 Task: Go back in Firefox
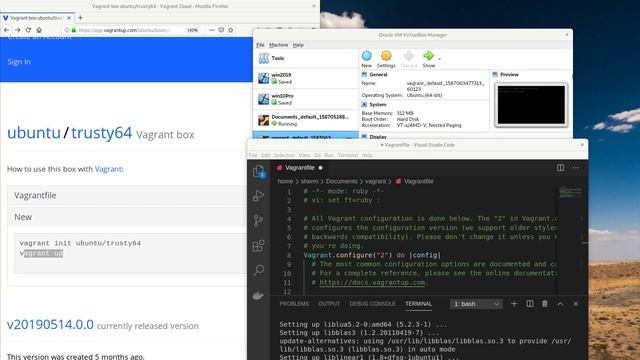pos(7,30)
